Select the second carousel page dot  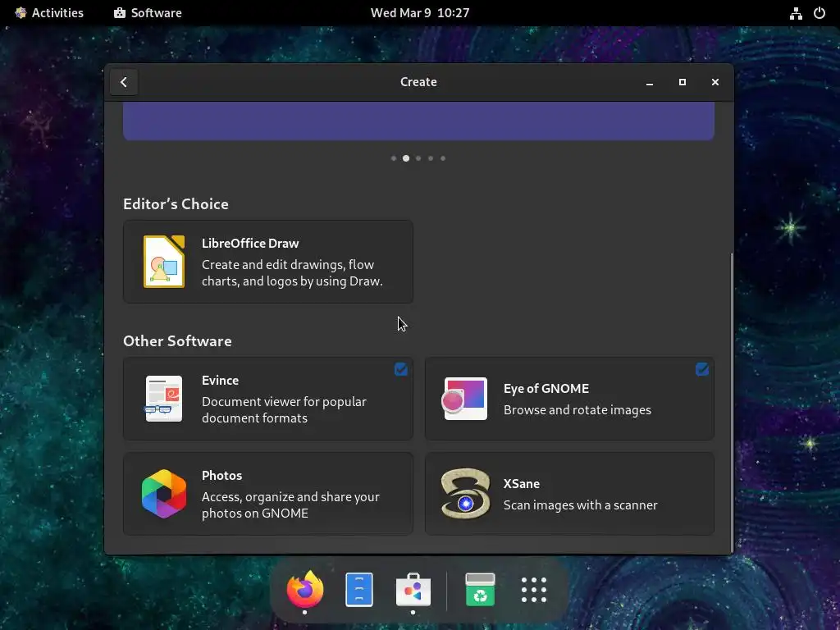[x=406, y=158]
